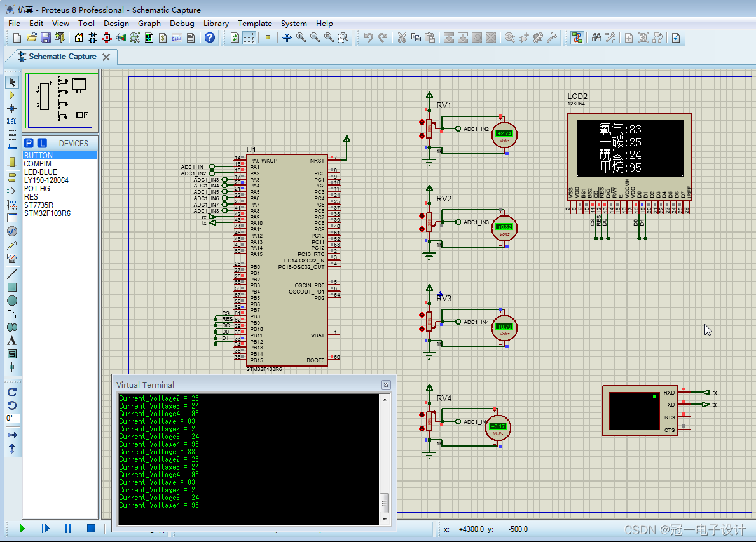Select the Junction dot mode tool
756x542 pixels.
(x=11, y=108)
